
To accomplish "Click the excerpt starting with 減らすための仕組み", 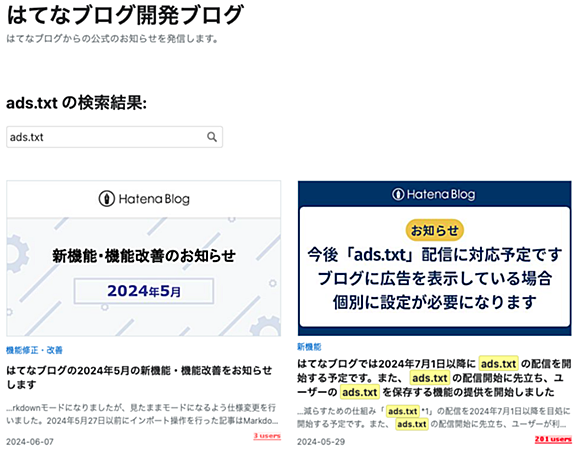I will click(x=434, y=417).
